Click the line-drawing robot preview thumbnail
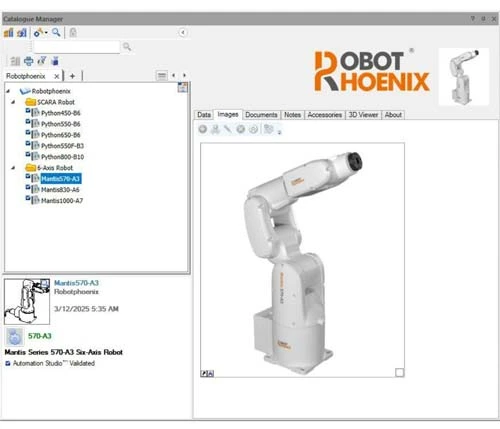Image resolution: width=500 pixels, height=429 pixels. (x=27, y=302)
